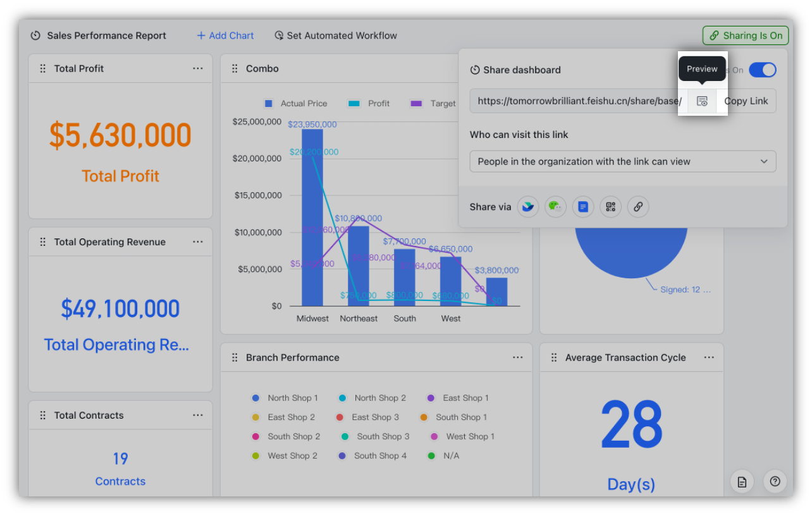Open the help question-mark icon

(775, 481)
